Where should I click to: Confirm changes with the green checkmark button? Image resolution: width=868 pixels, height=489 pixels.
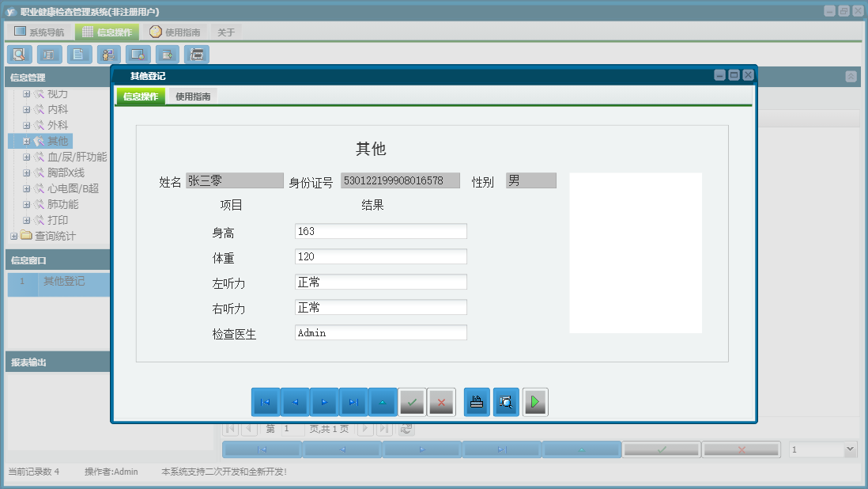413,402
